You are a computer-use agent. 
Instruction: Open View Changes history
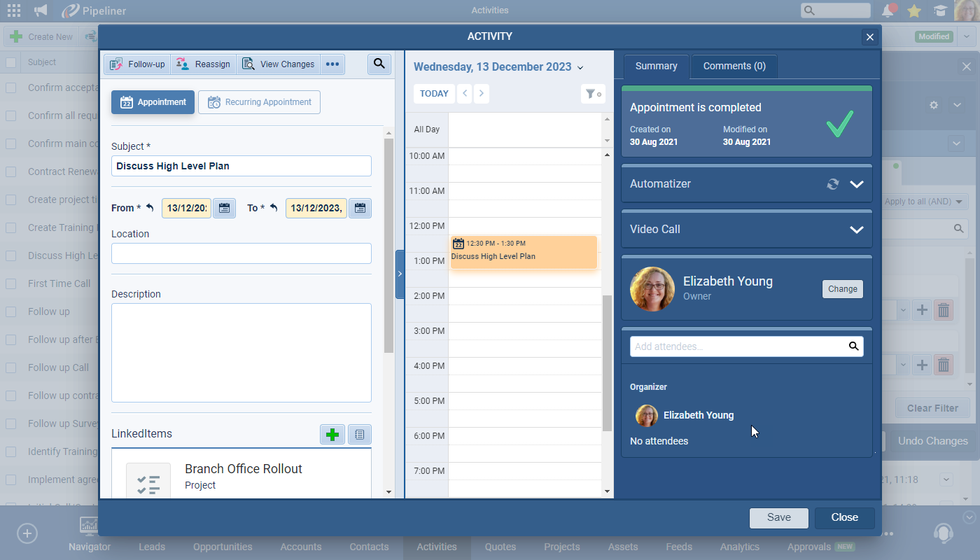[278, 64]
